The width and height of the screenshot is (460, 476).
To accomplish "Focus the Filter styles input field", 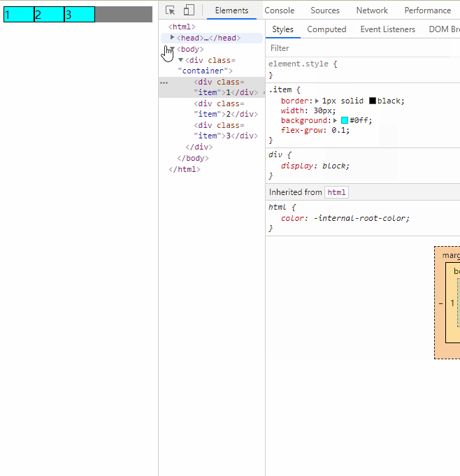I will [363, 48].
